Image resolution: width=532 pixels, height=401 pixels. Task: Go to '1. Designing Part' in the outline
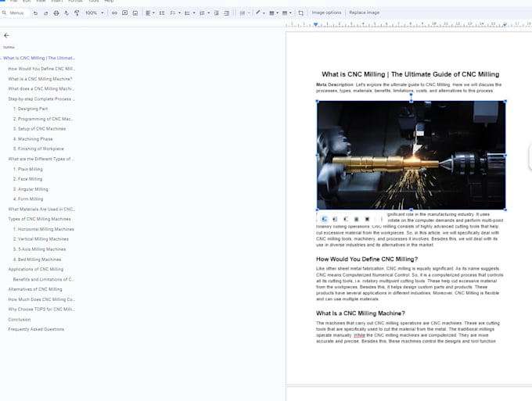pos(31,109)
